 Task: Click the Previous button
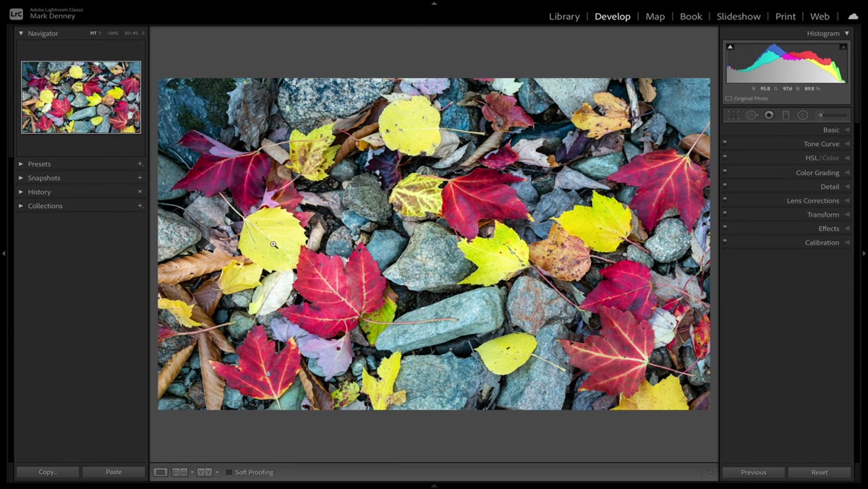click(754, 472)
